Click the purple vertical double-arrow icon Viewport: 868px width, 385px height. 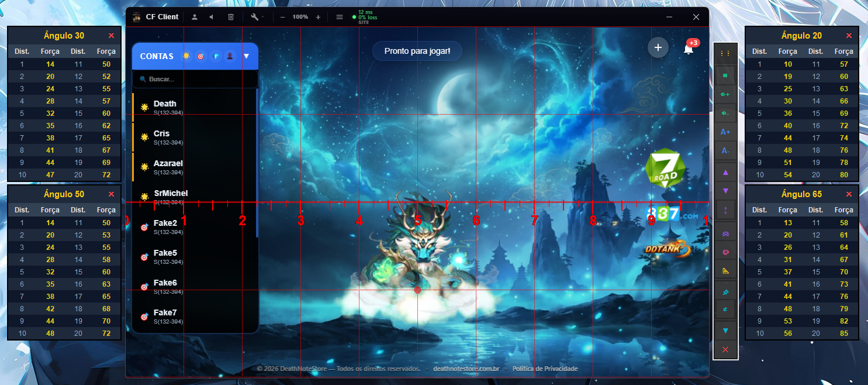[725, 210]
